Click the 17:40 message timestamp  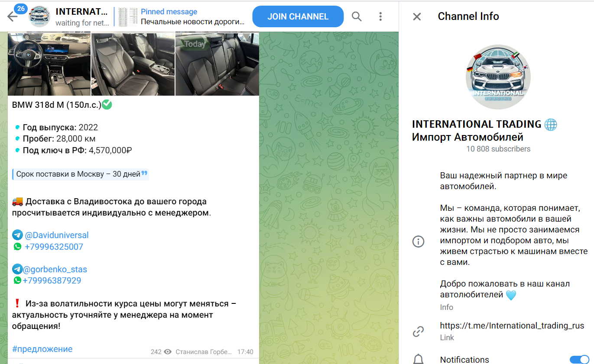click(x=245, y=352)
